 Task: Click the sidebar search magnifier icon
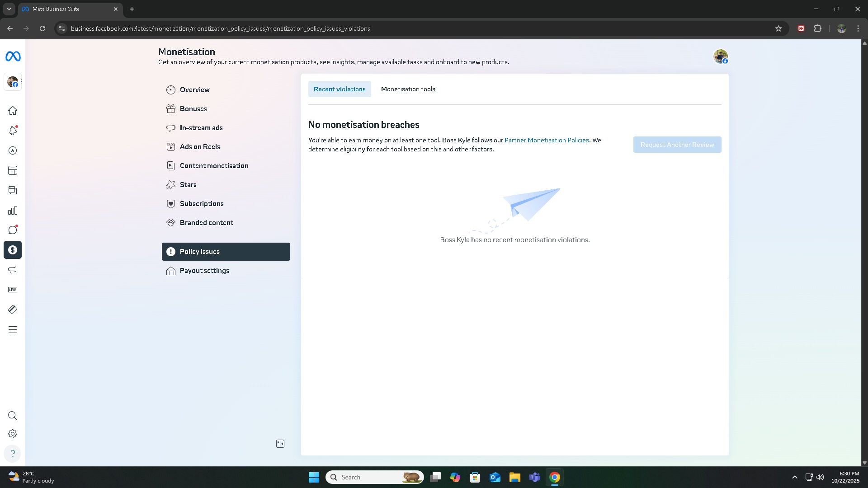[x=13, y=416]
